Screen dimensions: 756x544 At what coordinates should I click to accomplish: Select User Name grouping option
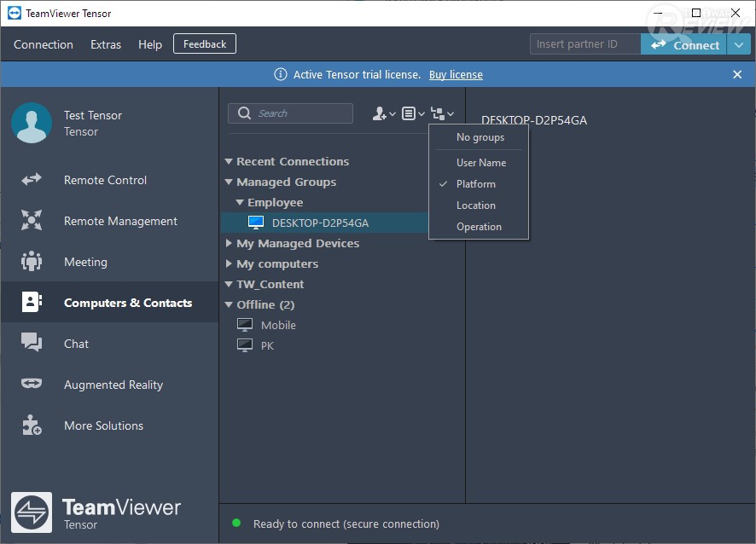480,163
